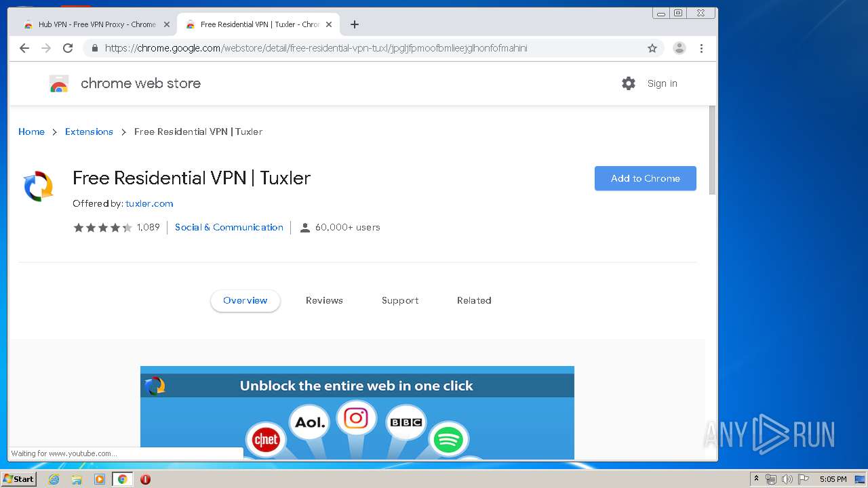Click the Tuxler extension logo
868x488 pixels.
(39, 186)
